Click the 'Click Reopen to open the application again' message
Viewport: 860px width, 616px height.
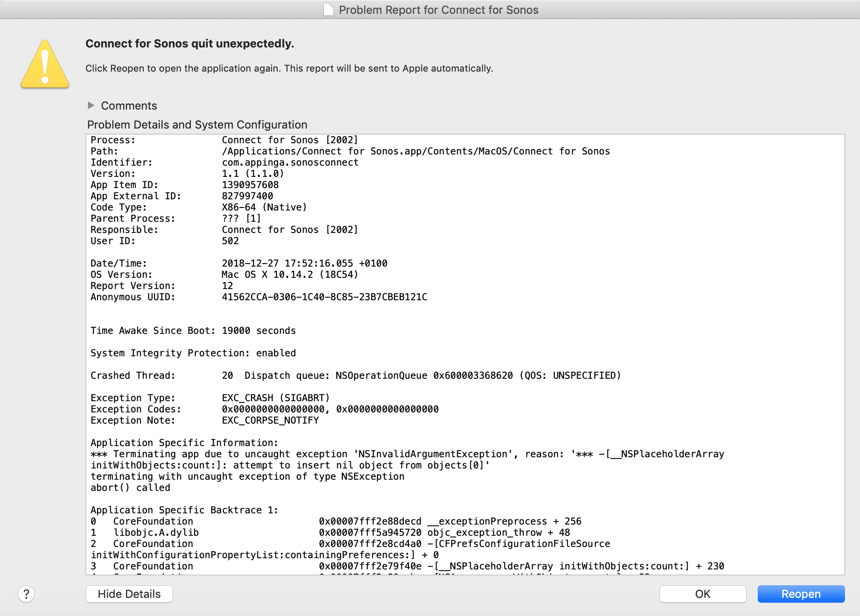pyautogui.click(x=289, y=68)
